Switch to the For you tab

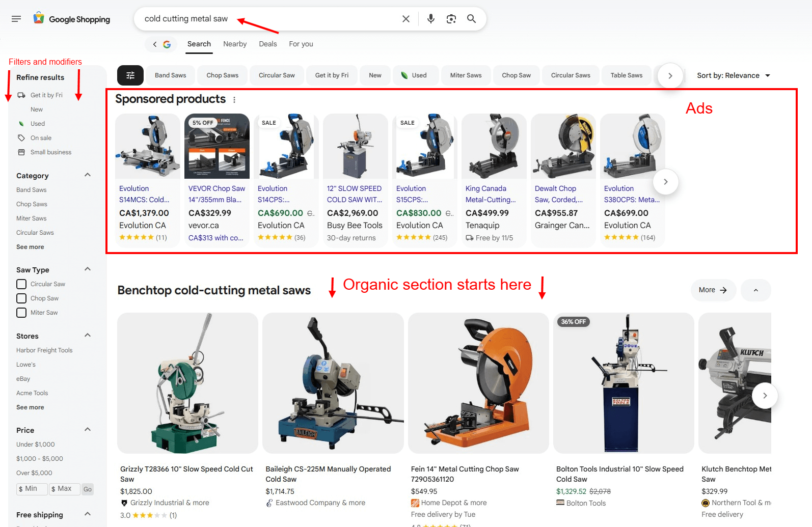(301, 44)
